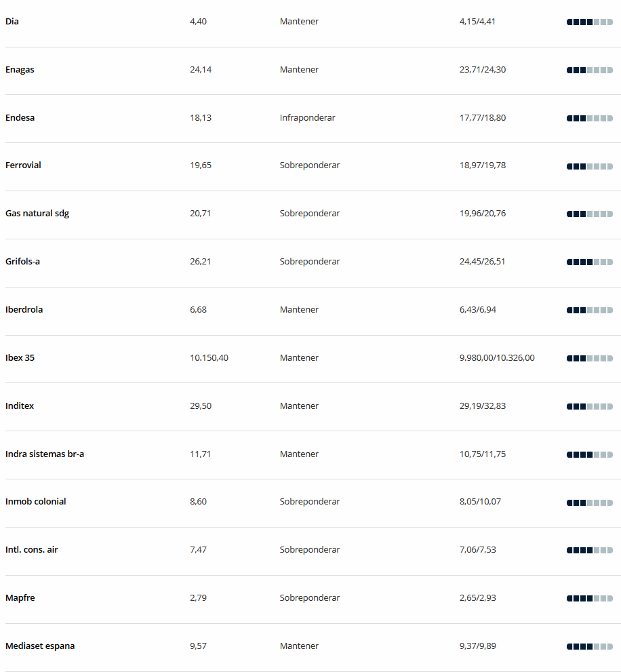Viewport: 621px width, 672px height.
Task: Click the Mapfre company name
Action: 20,598
